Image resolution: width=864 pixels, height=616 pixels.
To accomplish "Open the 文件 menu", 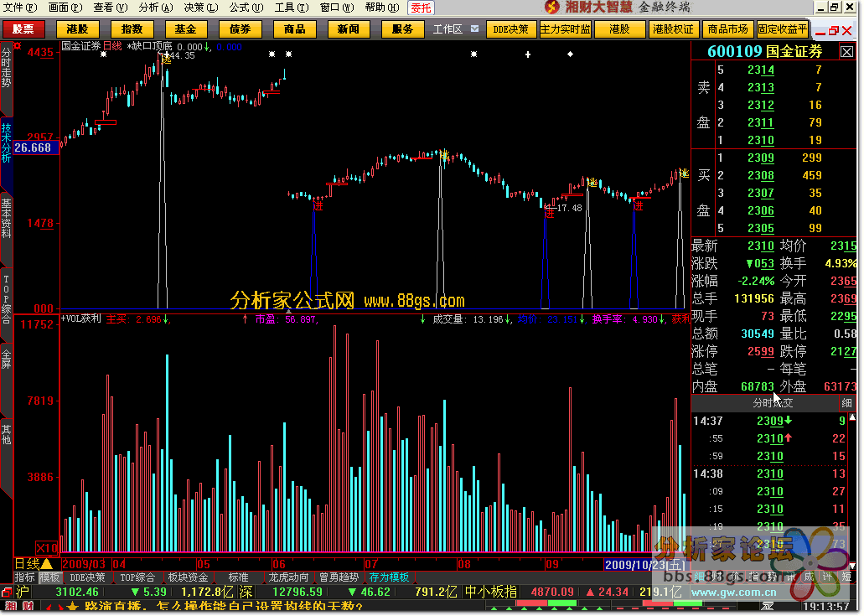I will [x=20, y=8].
